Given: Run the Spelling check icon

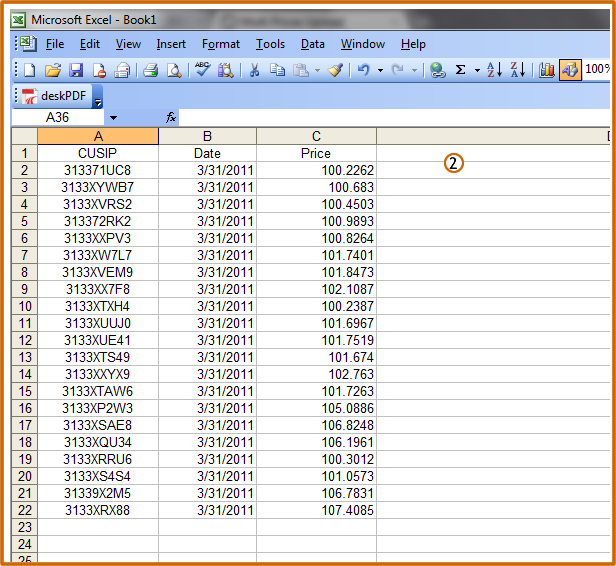Looking at the screenshot, I should (x=202, y=70).
